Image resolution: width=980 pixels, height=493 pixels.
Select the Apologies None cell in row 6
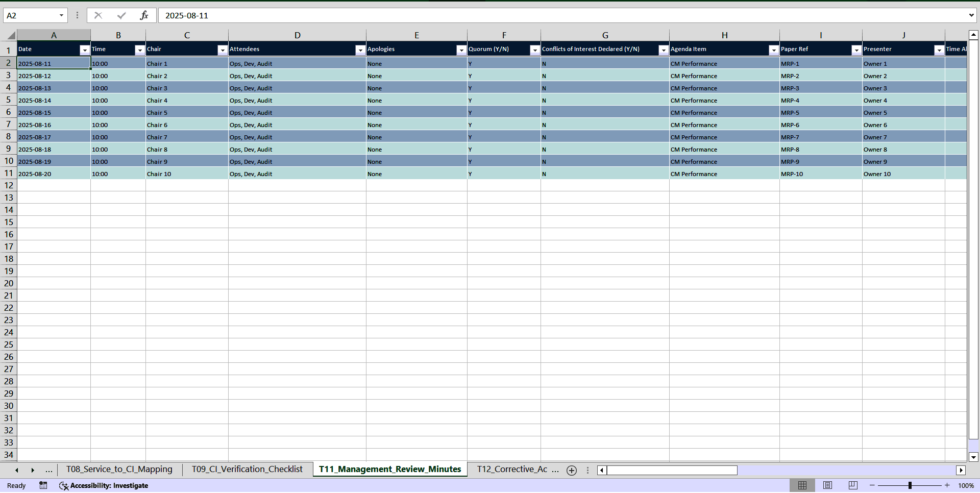416,112
